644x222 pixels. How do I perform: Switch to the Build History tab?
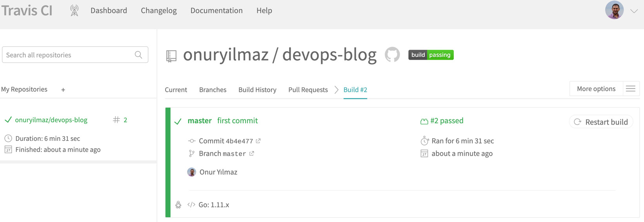[x=257, y=90]
